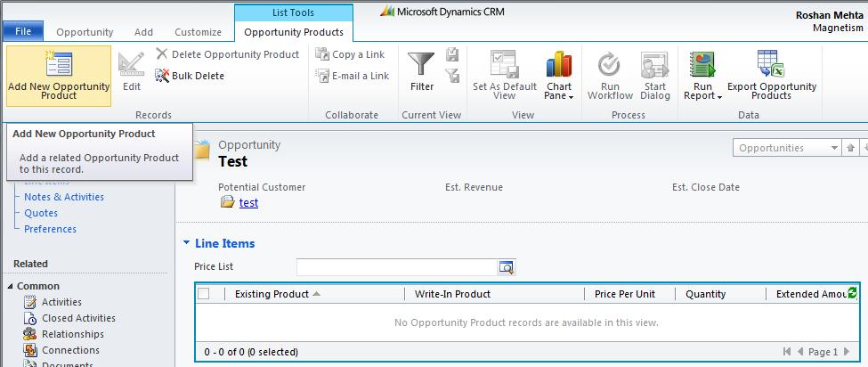Click the green grid refresh icon
Screen dimensions: 868x367
pyautogui.click(x=852, y=293)
